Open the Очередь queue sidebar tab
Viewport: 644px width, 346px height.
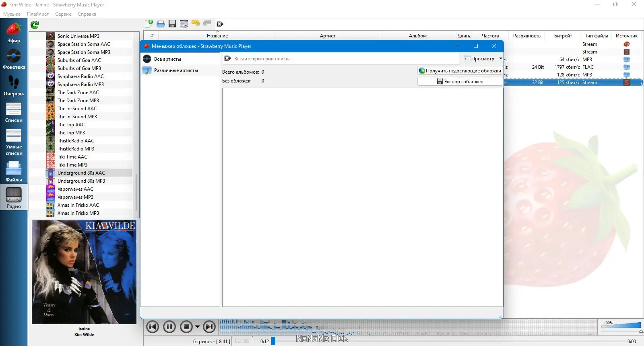point(14,86)
